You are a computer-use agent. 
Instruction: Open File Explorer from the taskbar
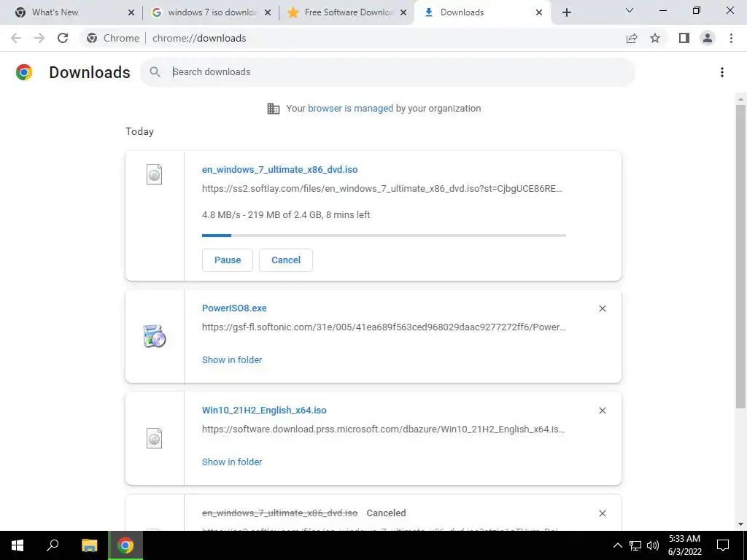[89, 545]
